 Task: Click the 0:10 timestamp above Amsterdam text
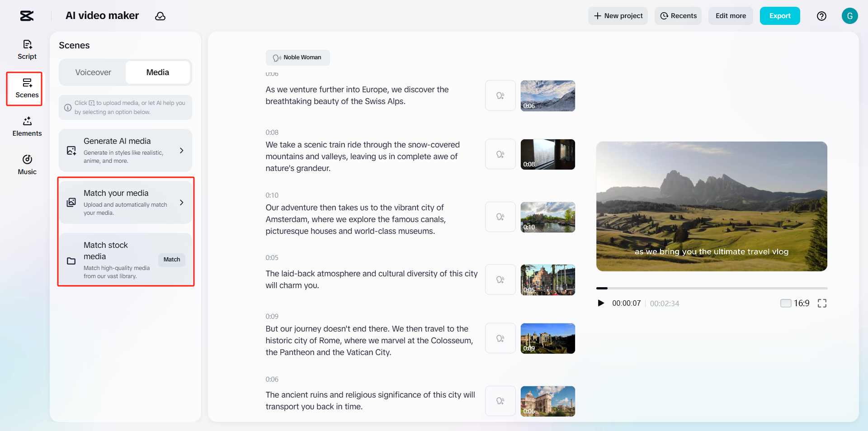272,195
